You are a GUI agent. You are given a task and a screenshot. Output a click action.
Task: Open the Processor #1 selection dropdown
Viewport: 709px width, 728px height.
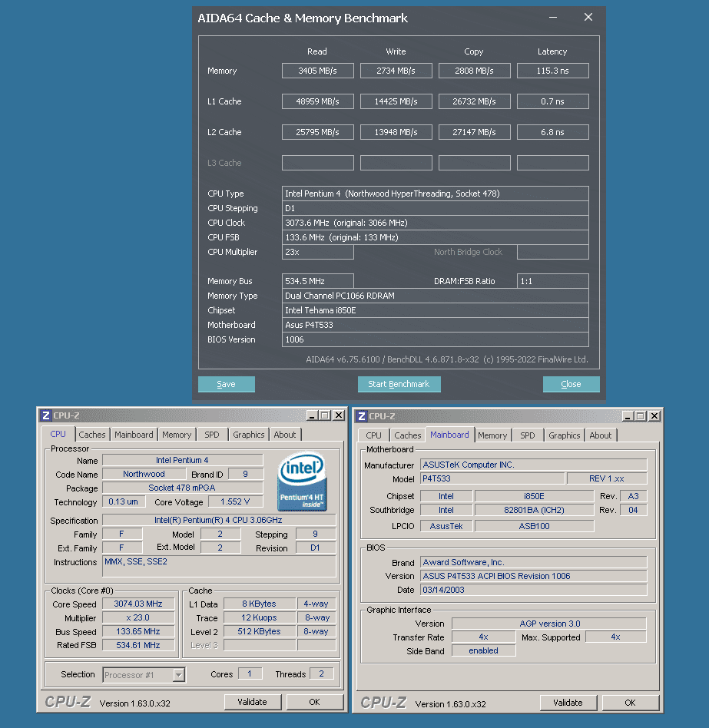[179, 675]
